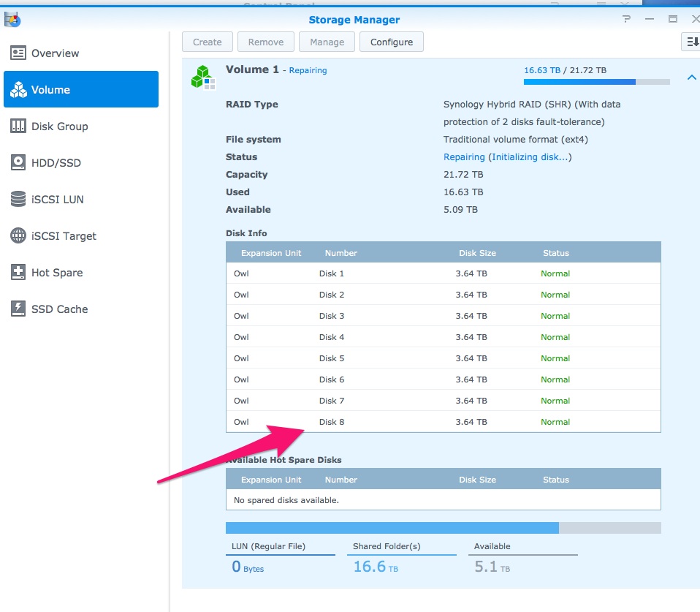
Task: Switch to iSCSI LUN section
Action: coord(81,199)
